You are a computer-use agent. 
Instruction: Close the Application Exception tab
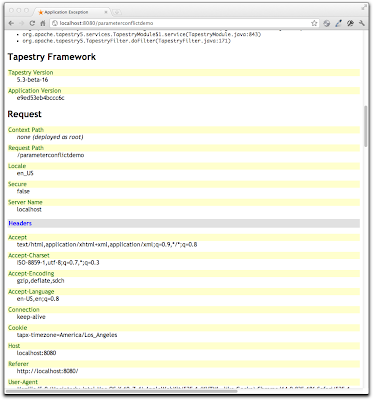(x=106, y=12)
